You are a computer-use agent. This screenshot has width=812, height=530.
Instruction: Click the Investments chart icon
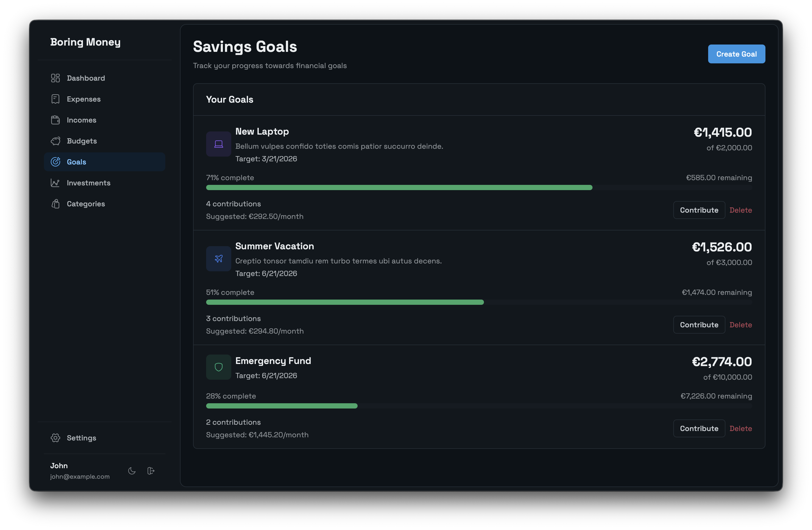[55, 183]
